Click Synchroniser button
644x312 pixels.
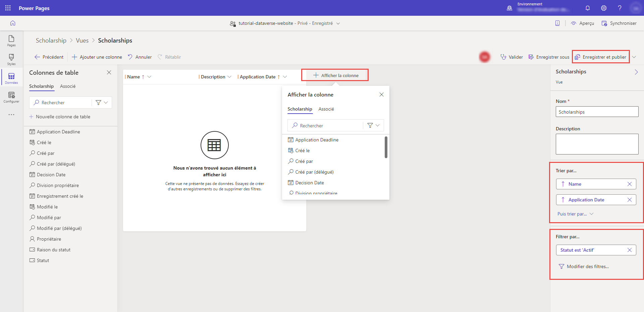[x=619, y=23]
